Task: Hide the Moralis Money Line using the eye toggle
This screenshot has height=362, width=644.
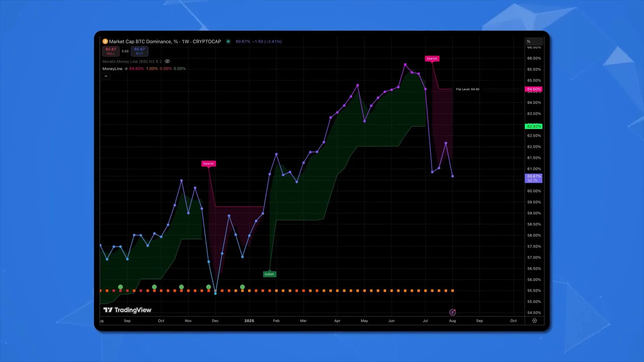Action: pyautogui.click(x=167, y=61)
